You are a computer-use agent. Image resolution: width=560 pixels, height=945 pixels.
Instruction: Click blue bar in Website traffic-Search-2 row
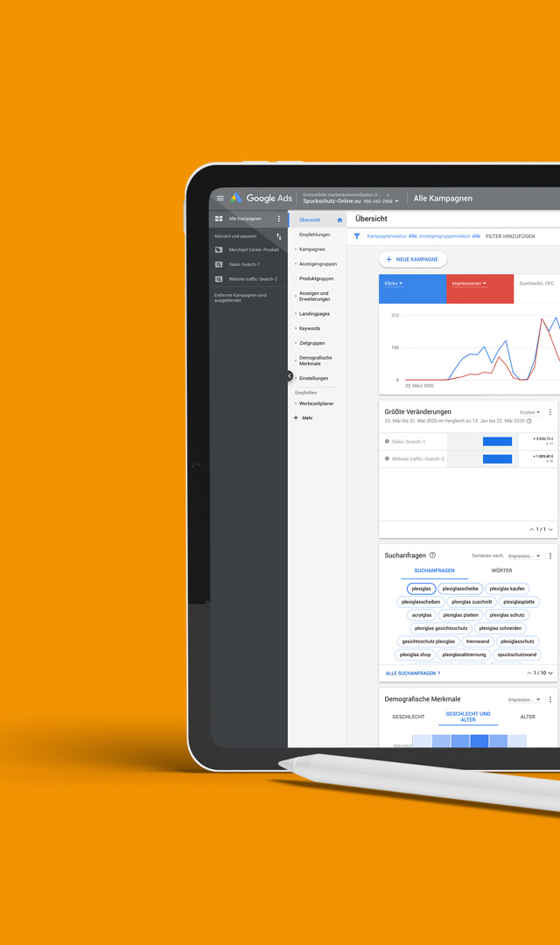click(x=497, y=459)
